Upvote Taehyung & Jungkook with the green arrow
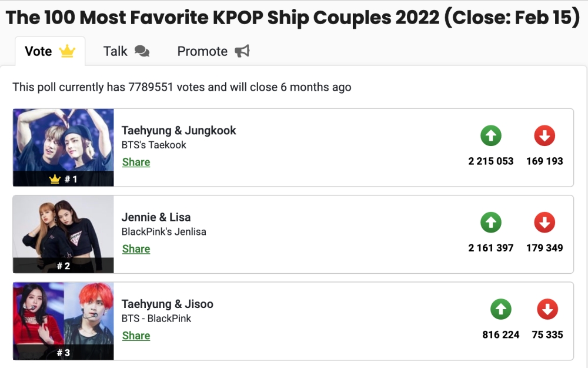The width and height of the screenshot is (588, 368). 491,135
